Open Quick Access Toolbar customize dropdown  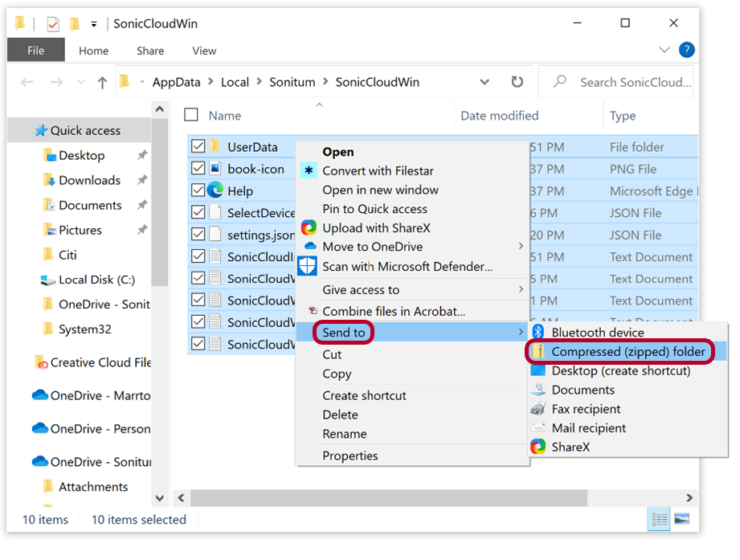[x=94, y=24]
